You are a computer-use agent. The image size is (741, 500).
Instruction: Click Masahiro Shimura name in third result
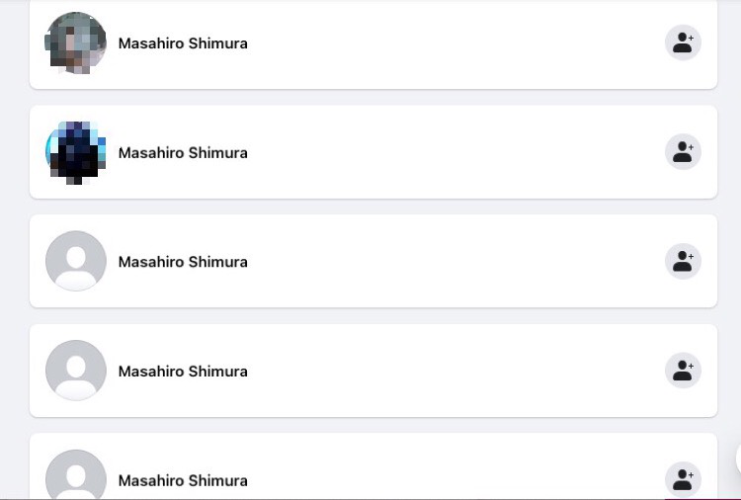[183, 262]
